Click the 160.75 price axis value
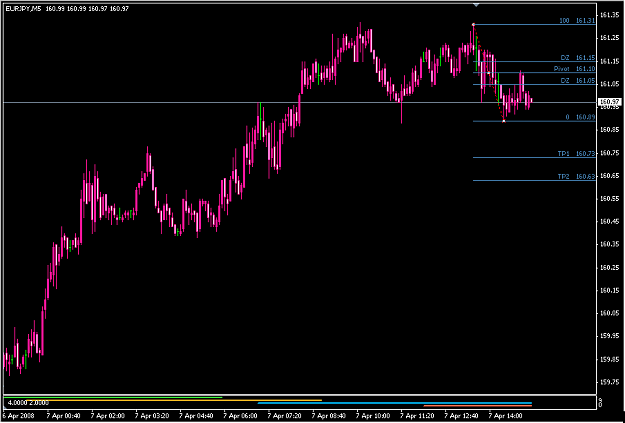Viewport: 625px width, 423px height. pos(608,153)
